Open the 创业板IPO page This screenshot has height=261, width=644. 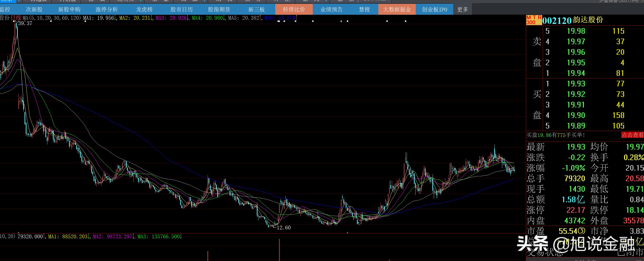tap(434, 10)
